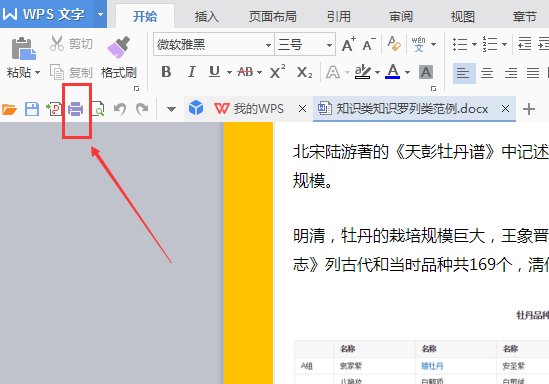Expand the WPS 文字 menu arrow
The image size is (549, 384).
(x=100, y=15)
